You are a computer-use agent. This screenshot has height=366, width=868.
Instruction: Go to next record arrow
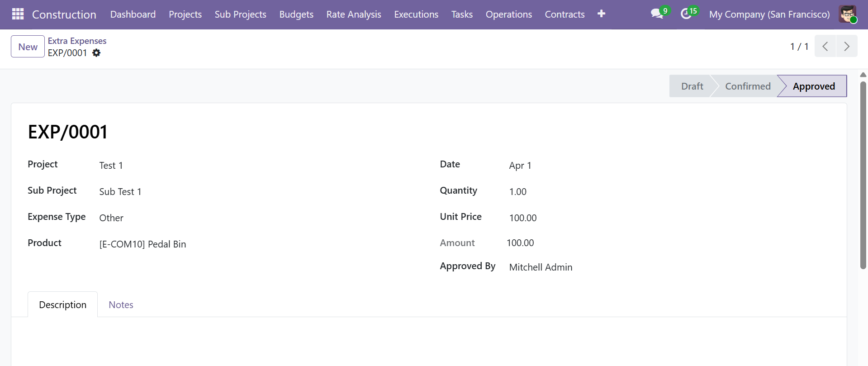(x=846, y=46)
